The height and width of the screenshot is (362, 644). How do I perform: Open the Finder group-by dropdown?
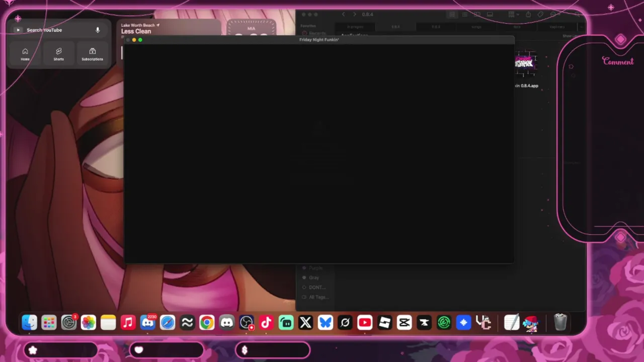pyautogui.click(x=513, y=15)
